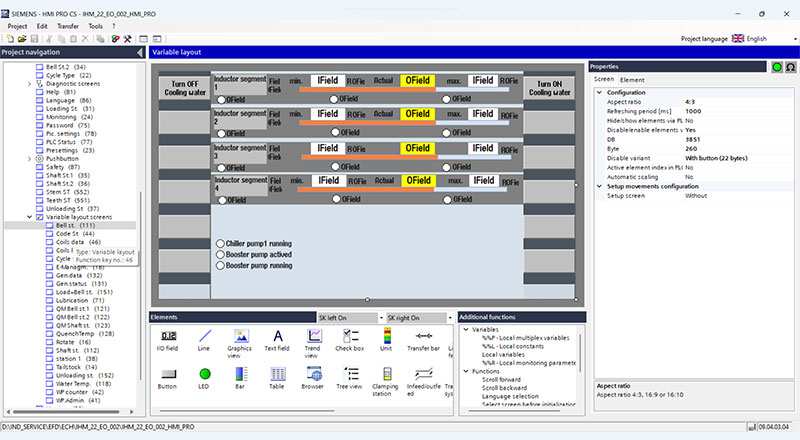Select the Booster pump running radio button
This screenshot has height=440, width=800.
(x=220, y=265)
